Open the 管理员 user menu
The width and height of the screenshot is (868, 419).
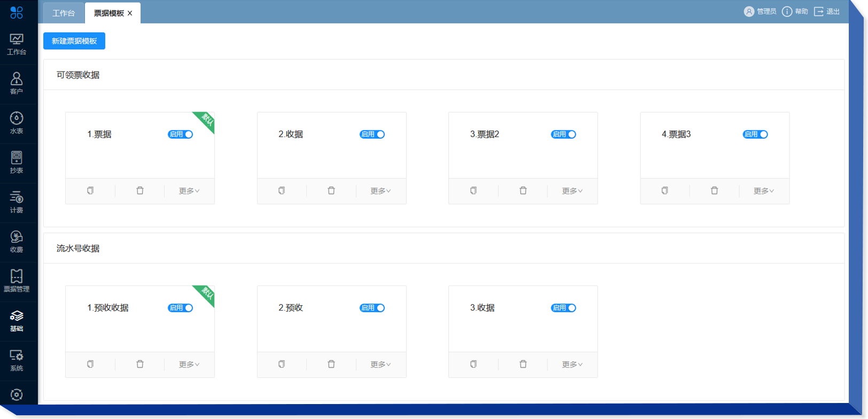point(760,11)
